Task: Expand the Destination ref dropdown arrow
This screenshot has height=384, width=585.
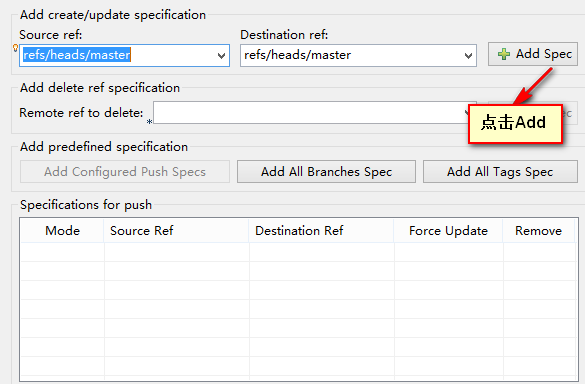Action: (x=468, y=56)
